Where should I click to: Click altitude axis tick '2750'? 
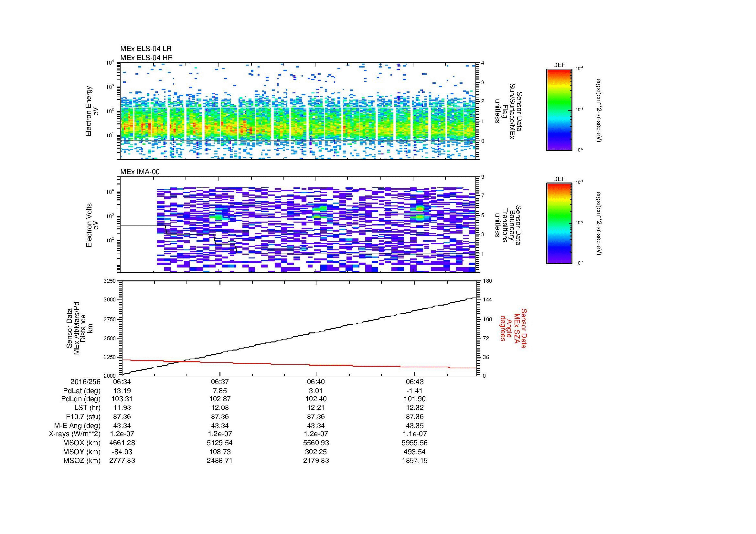pyautogui.click(x=110, y=319)
